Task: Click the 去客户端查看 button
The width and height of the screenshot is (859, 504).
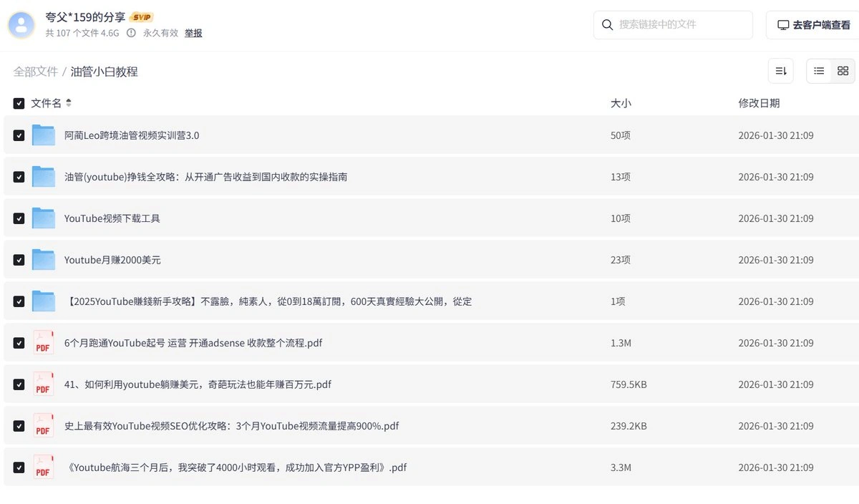Action: [x=815, y=24]
